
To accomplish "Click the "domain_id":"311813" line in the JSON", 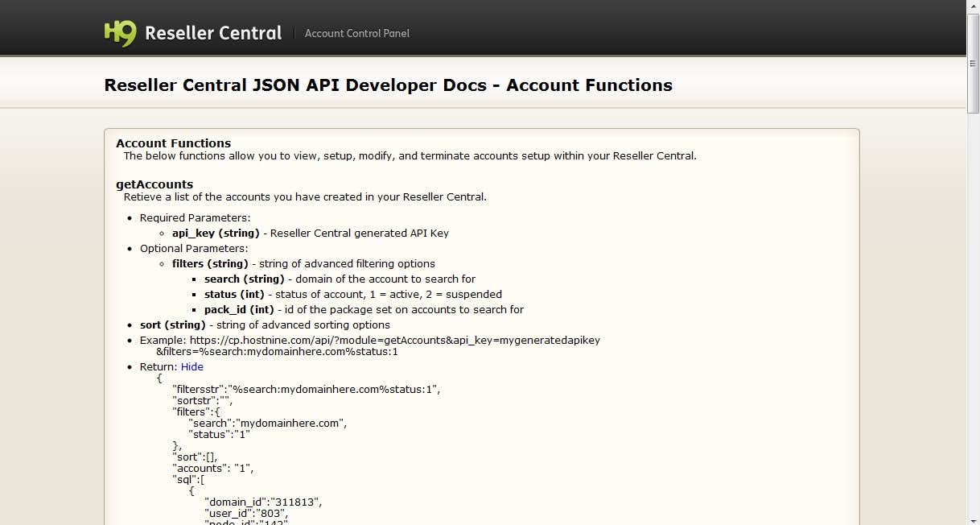I will coord(263,502).
